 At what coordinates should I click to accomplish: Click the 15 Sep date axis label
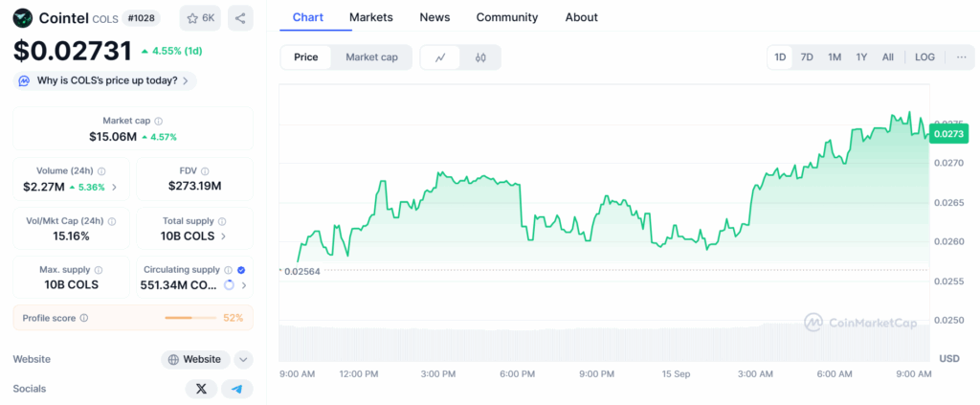pyautogui.click(x=677, y=373)
